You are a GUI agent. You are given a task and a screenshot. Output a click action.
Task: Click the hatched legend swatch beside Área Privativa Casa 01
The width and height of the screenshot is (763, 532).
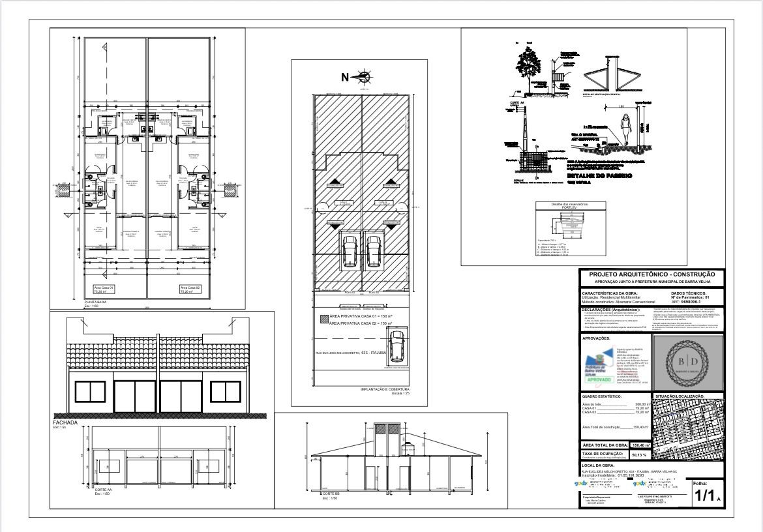click(x=324, y=319)
